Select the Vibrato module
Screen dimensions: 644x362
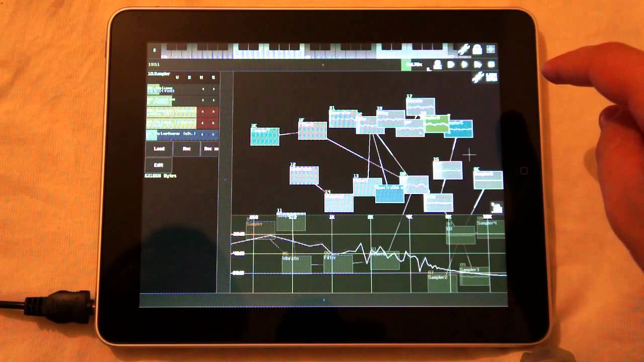click(296, 263)
